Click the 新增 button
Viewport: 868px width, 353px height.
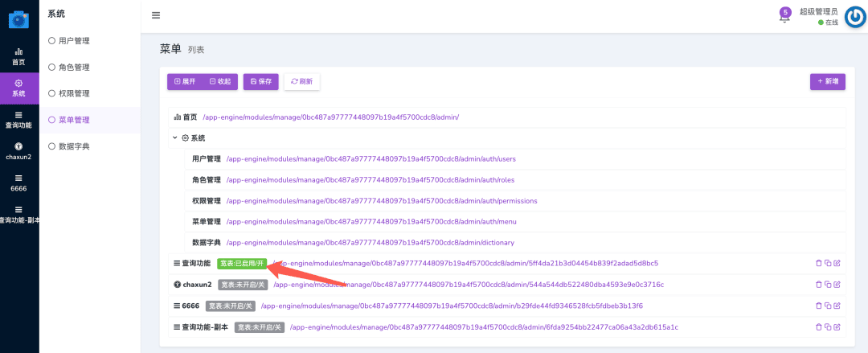[828, 81]
